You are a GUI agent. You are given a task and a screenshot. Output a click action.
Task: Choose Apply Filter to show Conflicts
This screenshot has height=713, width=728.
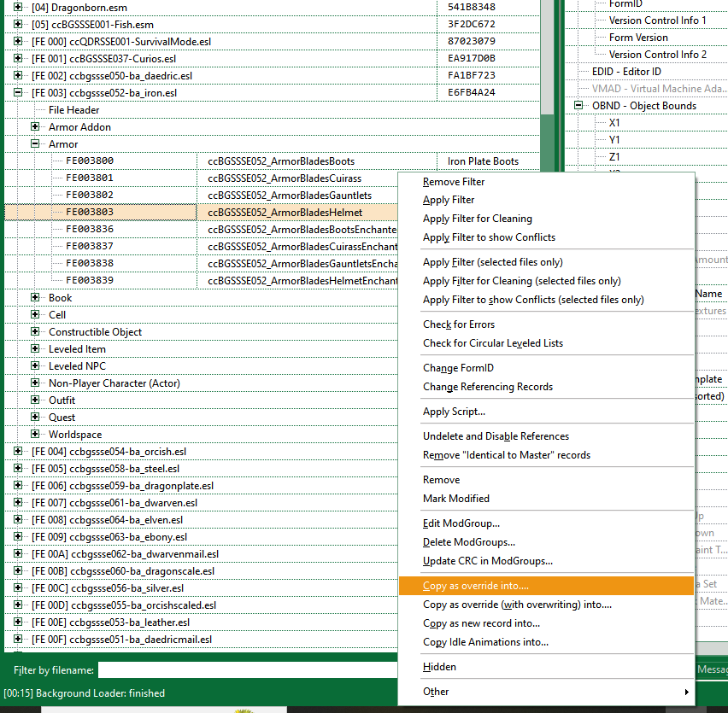click(x=546, y=237)
